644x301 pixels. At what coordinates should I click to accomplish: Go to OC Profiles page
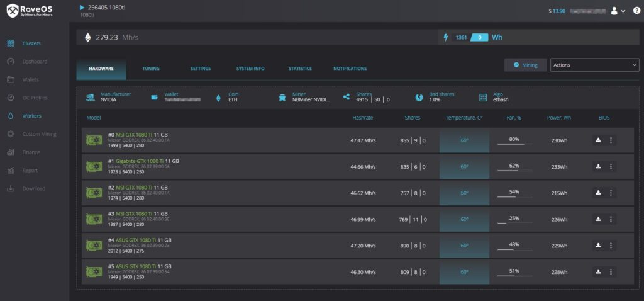[35, 98]
